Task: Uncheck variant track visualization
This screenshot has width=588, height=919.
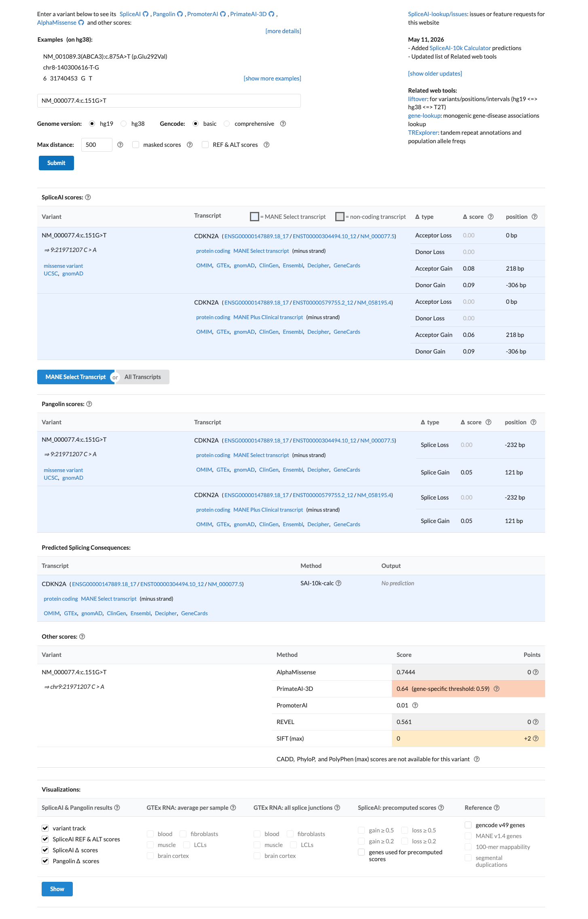Action: pyautogui.click(x=45, y=828)
